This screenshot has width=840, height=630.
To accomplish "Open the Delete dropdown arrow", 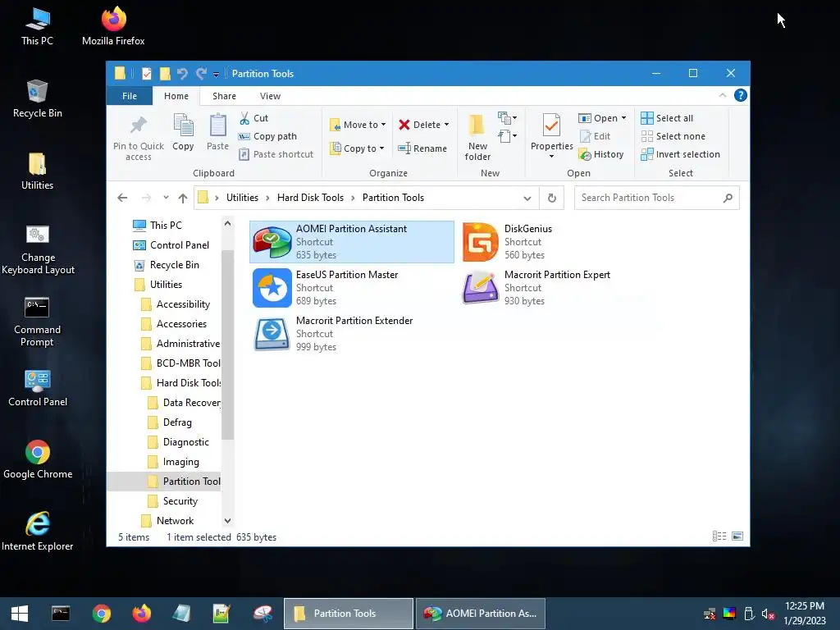I will 446,125.
